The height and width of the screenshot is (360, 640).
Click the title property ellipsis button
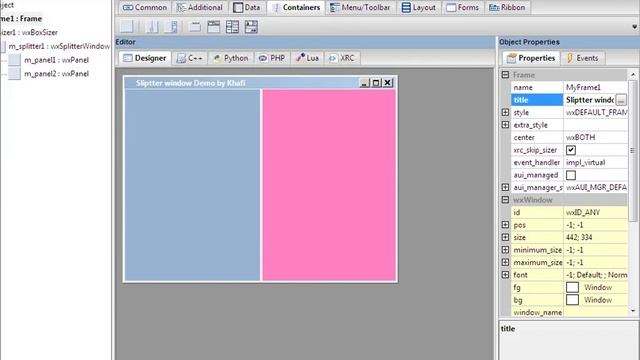coord(621,100)
